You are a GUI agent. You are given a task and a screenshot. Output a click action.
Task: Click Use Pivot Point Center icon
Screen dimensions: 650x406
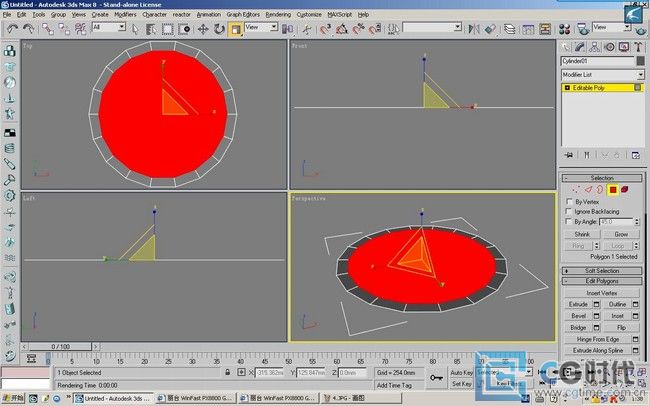(x=287, y=29)
